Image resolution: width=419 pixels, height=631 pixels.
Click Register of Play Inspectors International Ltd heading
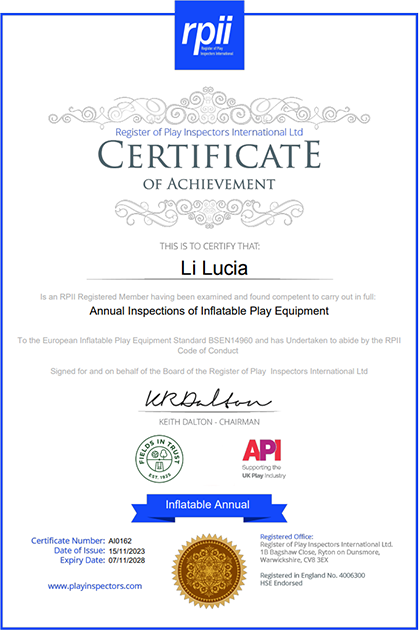[x=209, y=132]
